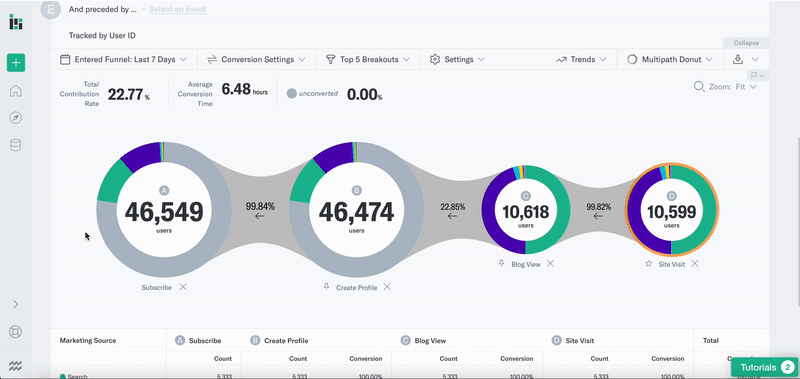Remove the Site Visit step with X

[695, 264]
